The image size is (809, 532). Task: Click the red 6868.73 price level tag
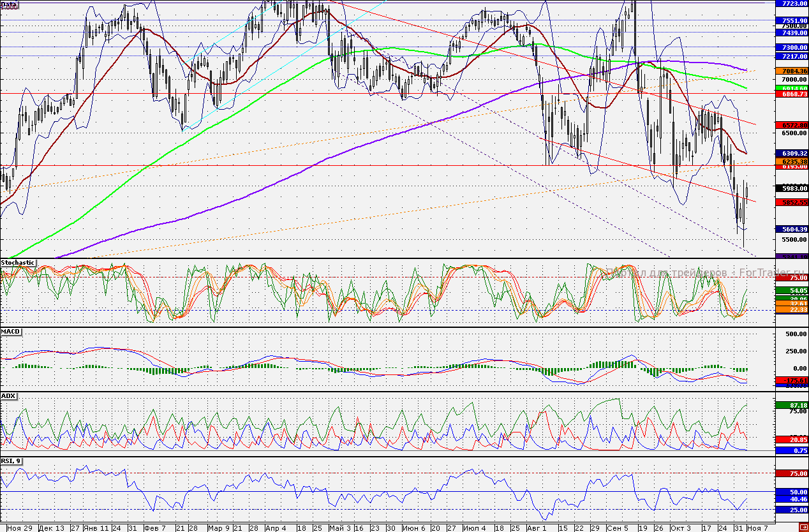coord(791,94)
